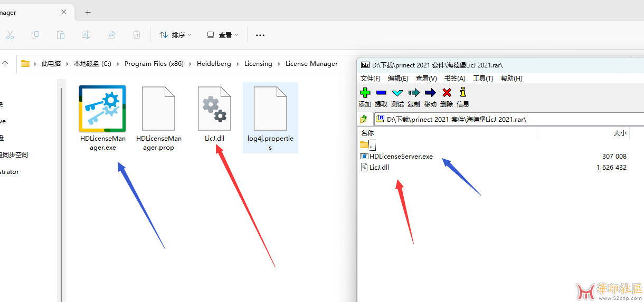Open the 查看(V) menu in 7-Zip
This screenshot has height=302, width=644.
click(x=427, y=78)
